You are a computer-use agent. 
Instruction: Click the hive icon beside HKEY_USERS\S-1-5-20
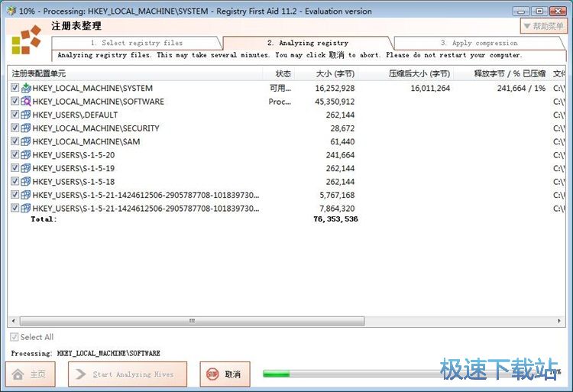[26, 155]
